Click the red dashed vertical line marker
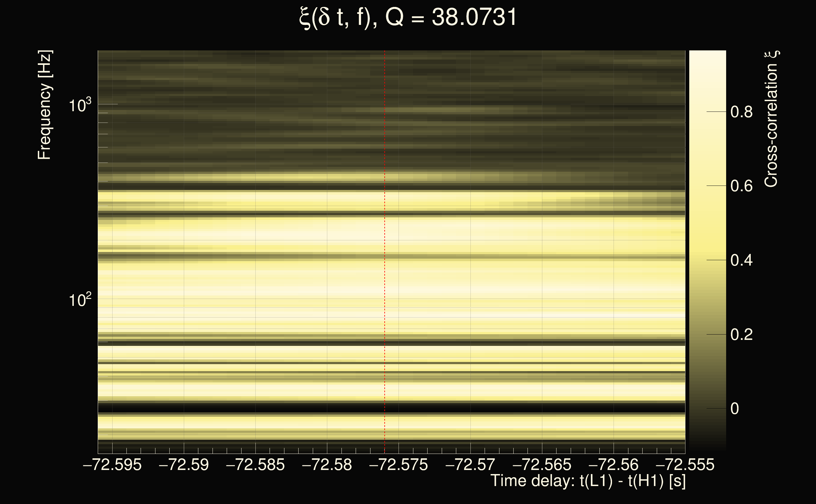 [x=385, y=252]
